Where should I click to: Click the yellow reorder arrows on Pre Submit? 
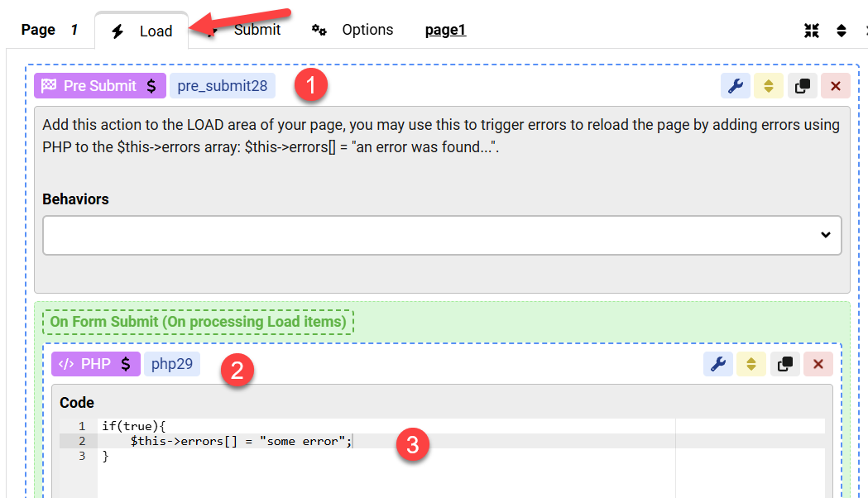(x=768, y=85)
